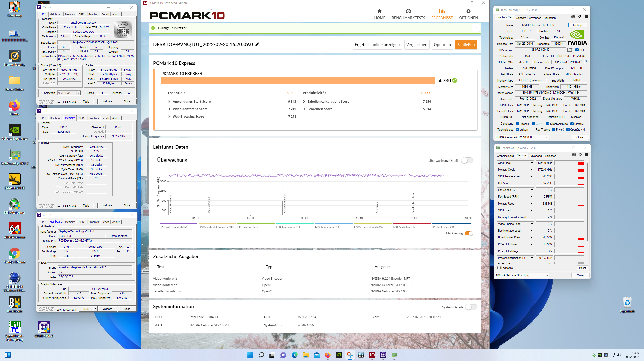The height and width of the screenshot is (361, 644).
Task: Click the pencil icon to rename result
Action: [257, 44]
